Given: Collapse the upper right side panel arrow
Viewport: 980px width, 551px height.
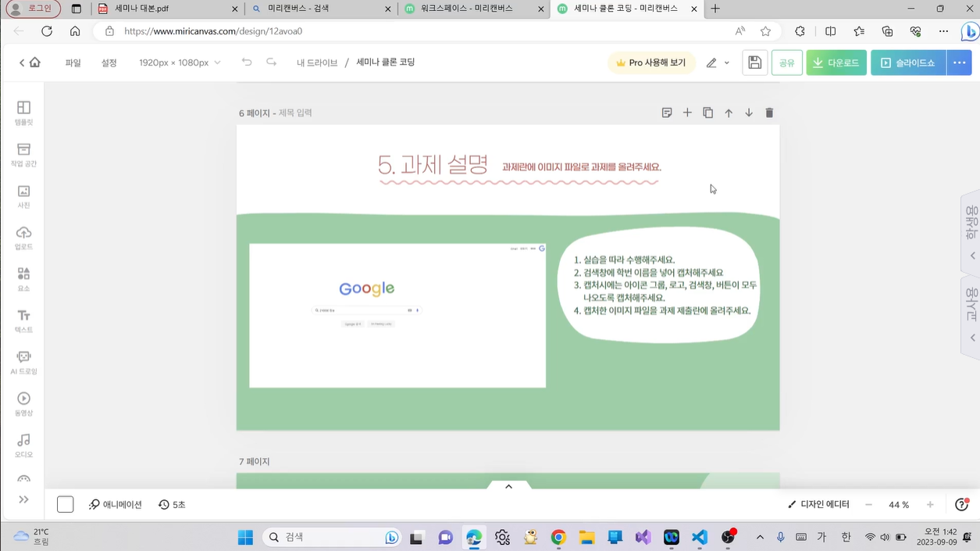Looking at the screenshot, I should click(972, 256).
